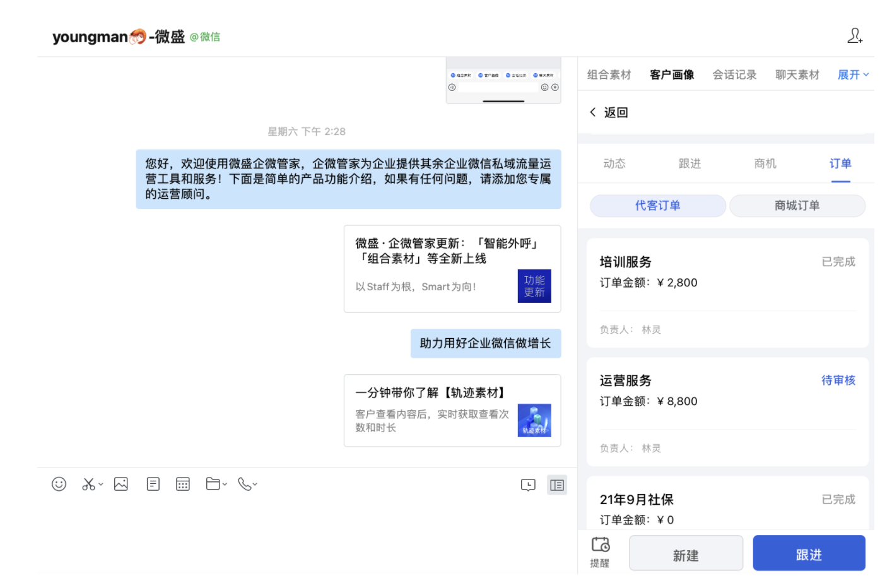Open the 跟进 sub-tab
The width and height of the screenshot is (892, 588).
pyautogui.click(x=690, y=163)
